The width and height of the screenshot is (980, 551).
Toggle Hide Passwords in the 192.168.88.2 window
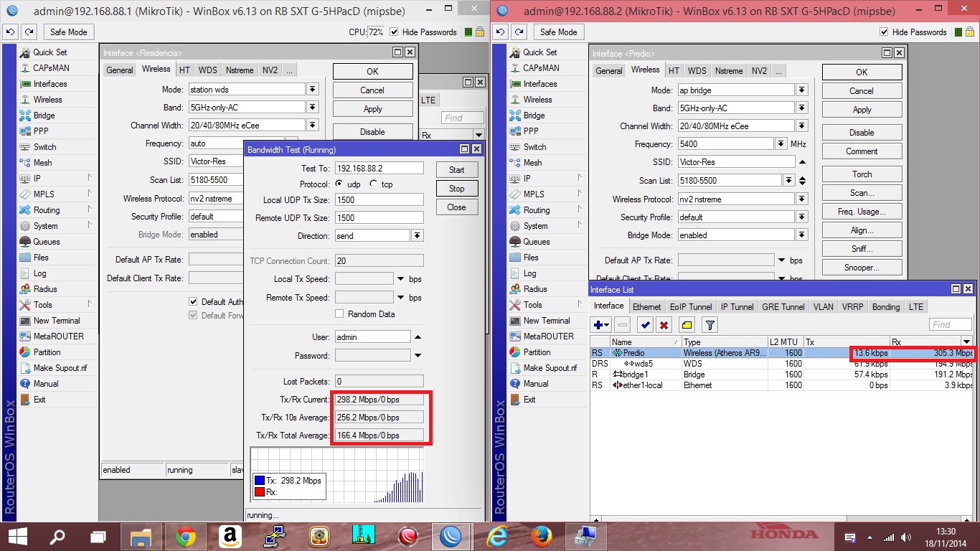pos(884,32)
